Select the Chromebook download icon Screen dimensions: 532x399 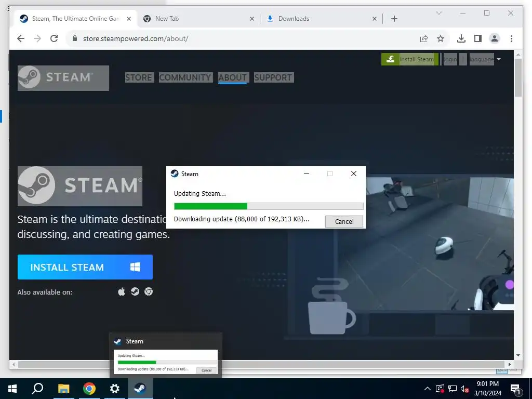(149, 291)
